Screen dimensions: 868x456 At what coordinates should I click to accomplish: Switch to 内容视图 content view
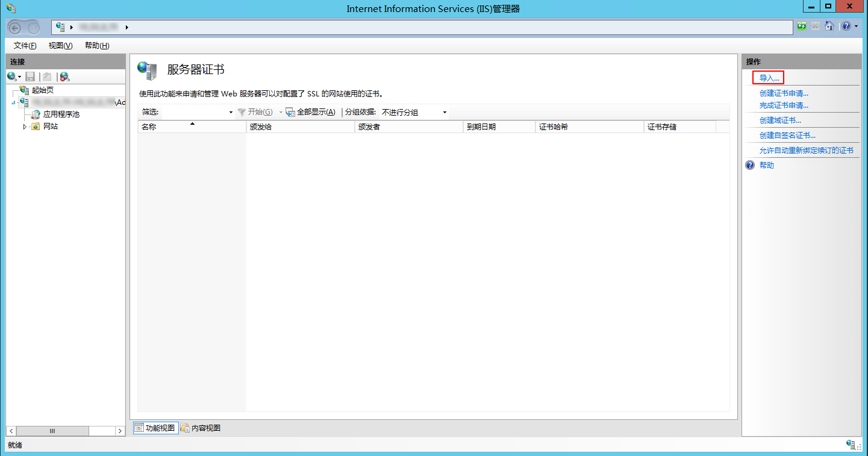(201, 428)
